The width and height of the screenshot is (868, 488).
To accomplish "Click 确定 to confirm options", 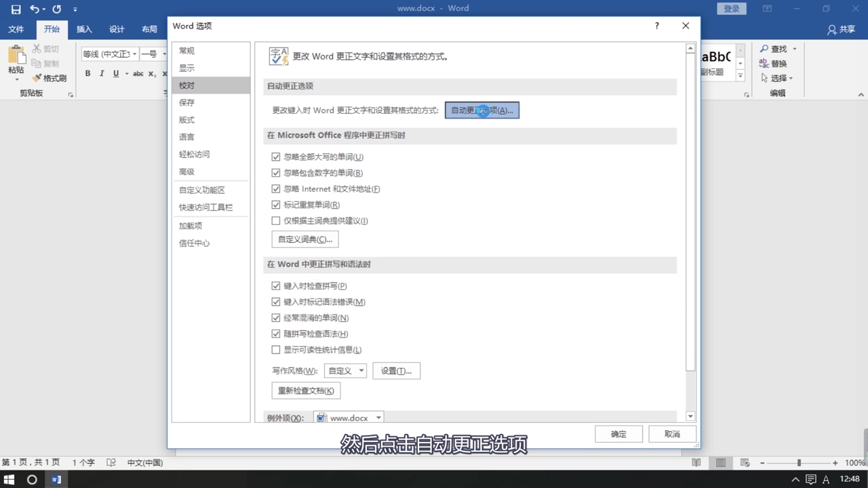I will [x=618, y=434].
